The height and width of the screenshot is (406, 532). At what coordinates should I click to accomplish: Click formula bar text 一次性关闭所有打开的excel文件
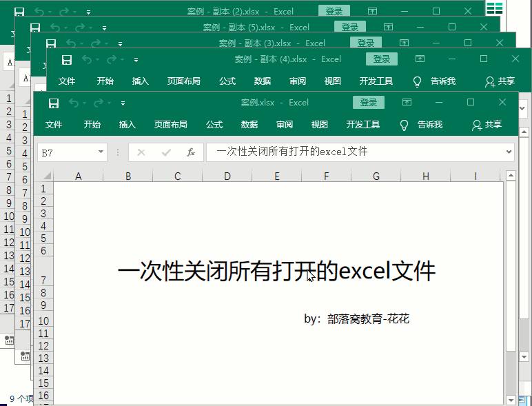click(x=291, y=152)
